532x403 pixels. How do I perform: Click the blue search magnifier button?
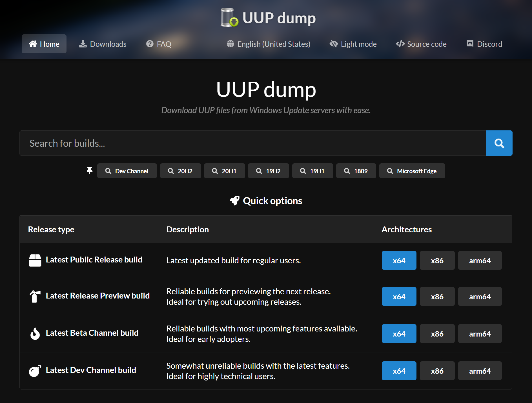(499, 143)
